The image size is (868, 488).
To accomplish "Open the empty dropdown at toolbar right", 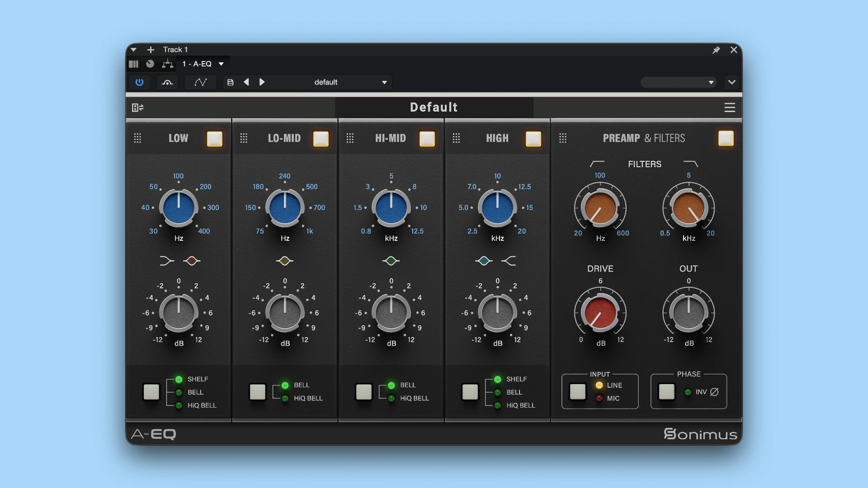I will 679,82.
